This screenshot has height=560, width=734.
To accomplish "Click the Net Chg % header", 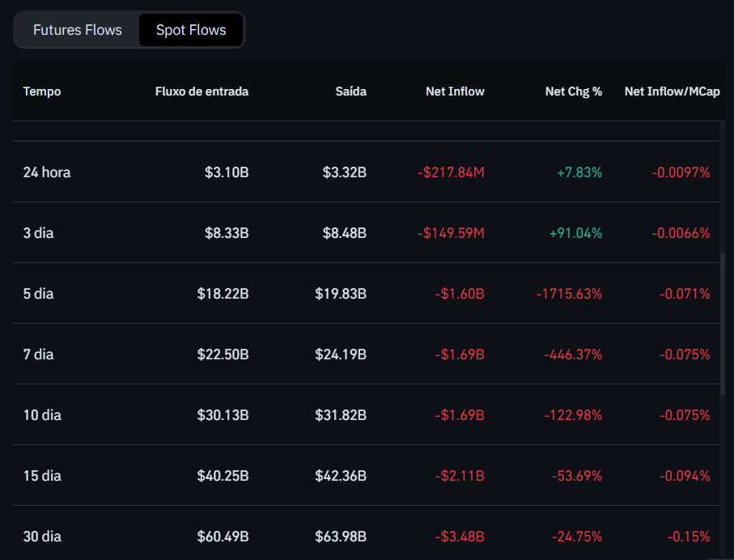I will coord(573,91).
